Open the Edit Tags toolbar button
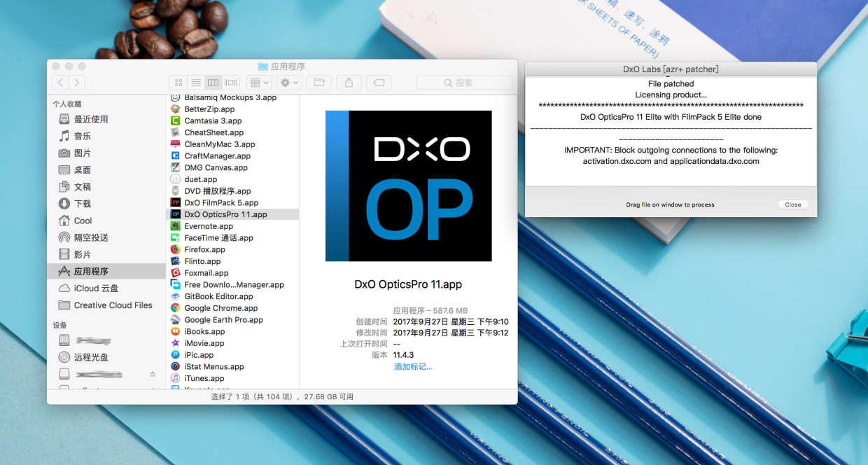The width and height of the screenshot is (868, 465). tap(379, 83)
